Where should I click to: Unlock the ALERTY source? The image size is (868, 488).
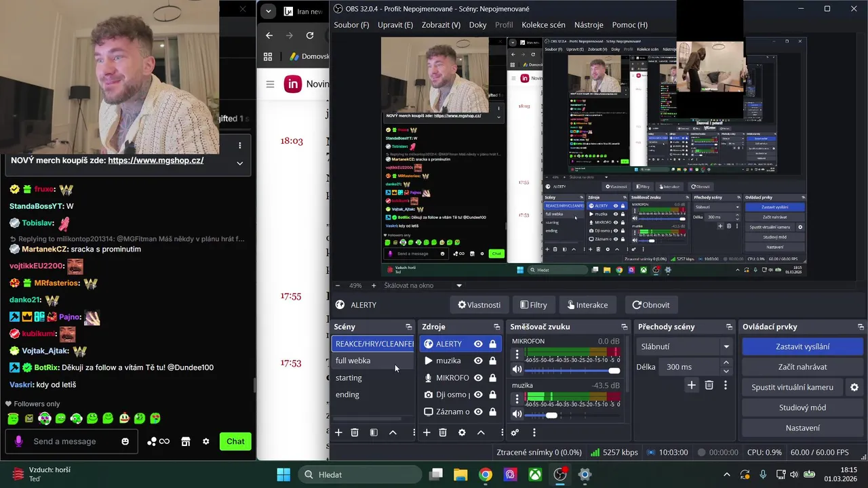[x=492, y=344]
